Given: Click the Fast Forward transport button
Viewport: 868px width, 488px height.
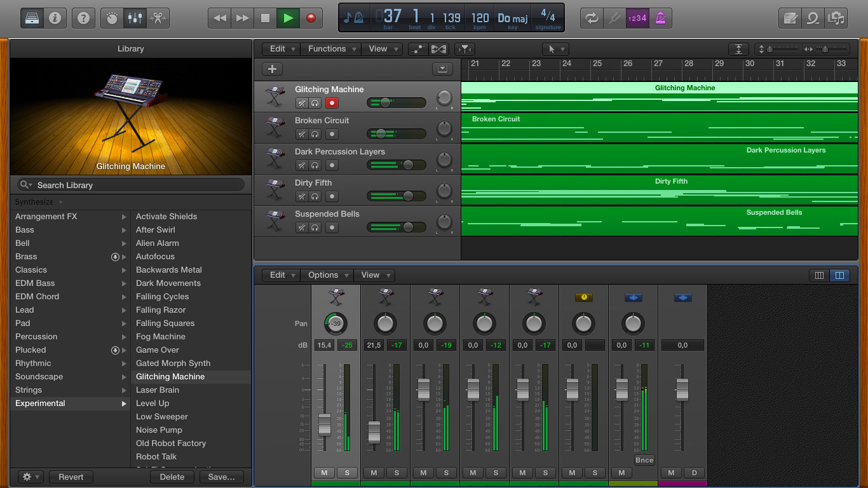Looking at the screenshot, I should pos(243,18).
